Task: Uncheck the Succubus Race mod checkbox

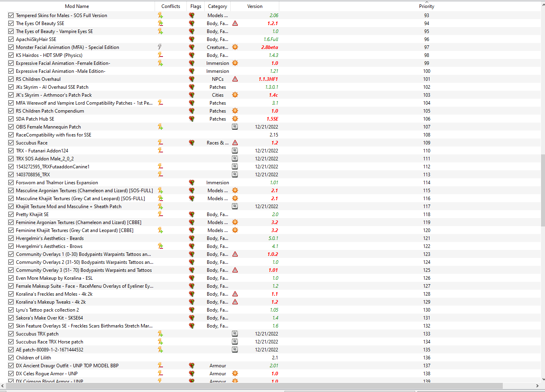Action: (11, 143)
